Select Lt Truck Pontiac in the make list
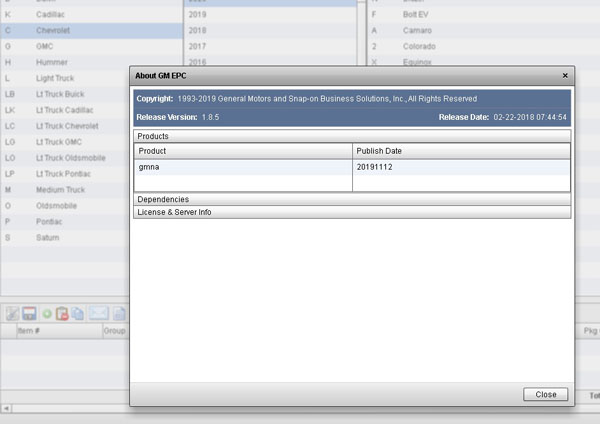 pos(65,174)
